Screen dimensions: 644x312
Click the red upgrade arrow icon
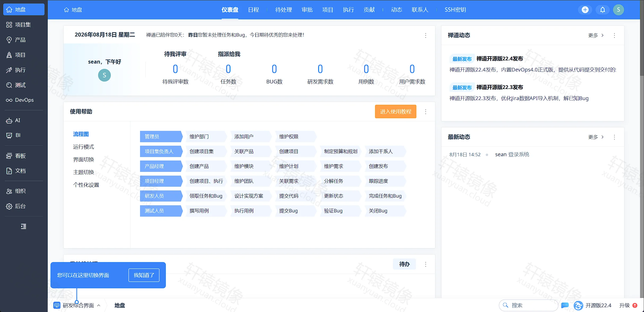(635, 305)
